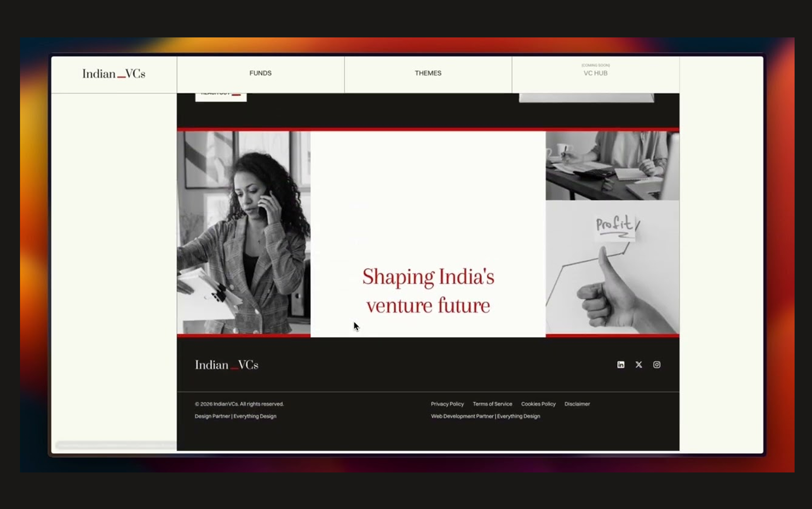Open the Disclaimer footer link
Screen dimensions: 812x509
(x=577, y=404)
